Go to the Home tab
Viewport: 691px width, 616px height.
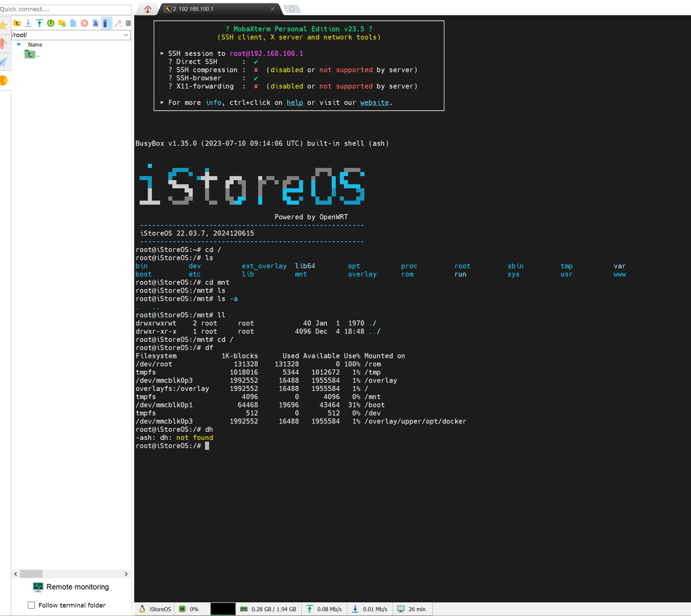147,9
